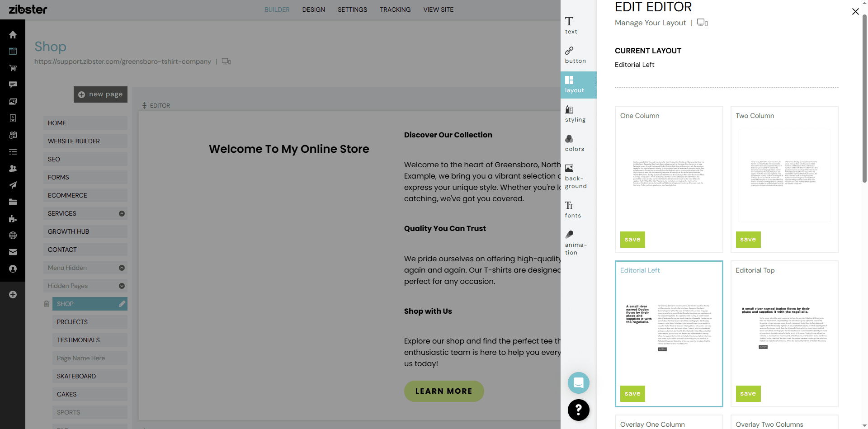Open the shop URL link
868x429 pixels.
(x=123, y=61)
